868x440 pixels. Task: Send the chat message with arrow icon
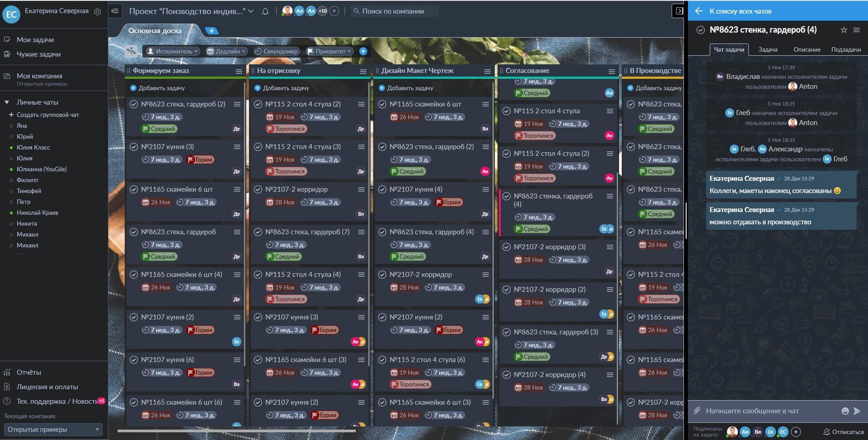coord(857,411)
